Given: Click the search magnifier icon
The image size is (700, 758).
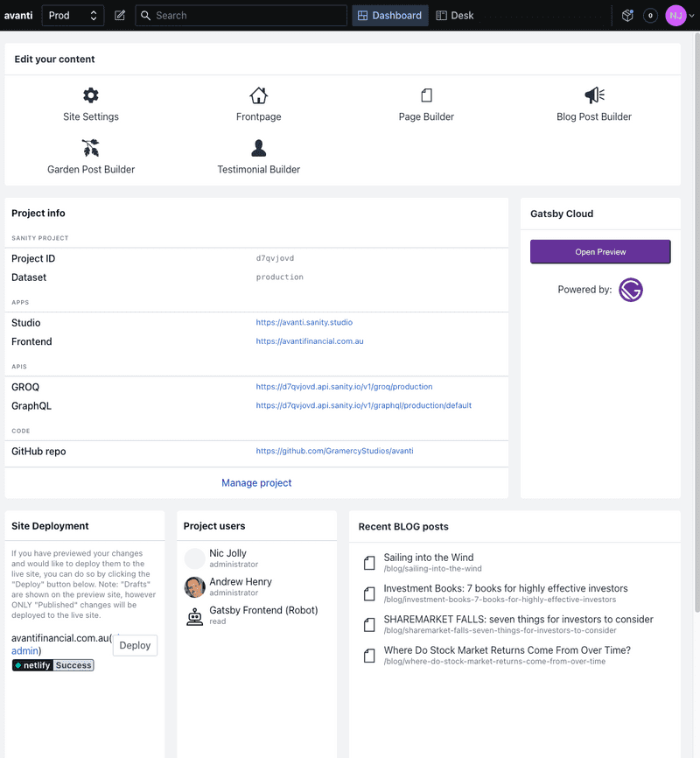Looking at the screenshot, I should pyautogui.click(x=145, y=16).
